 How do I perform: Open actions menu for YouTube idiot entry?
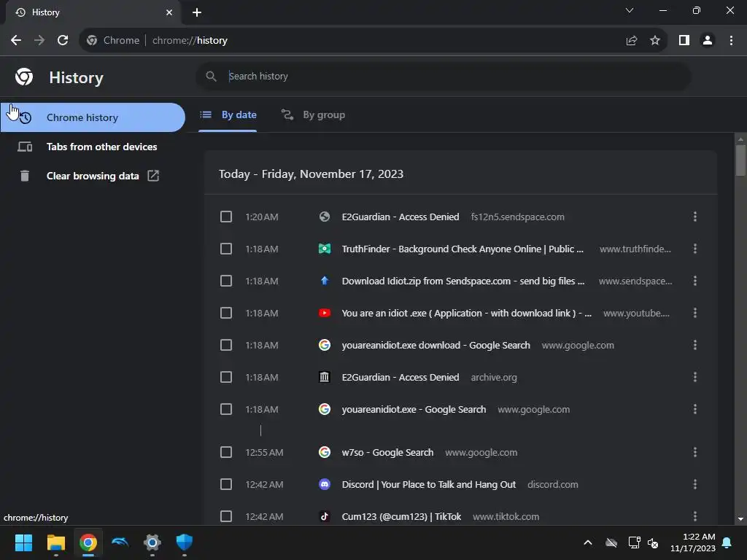(x=695, y=313)
